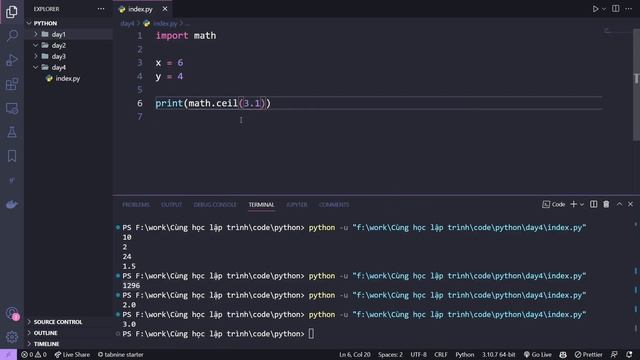Split the editor right

click(616, 9)
